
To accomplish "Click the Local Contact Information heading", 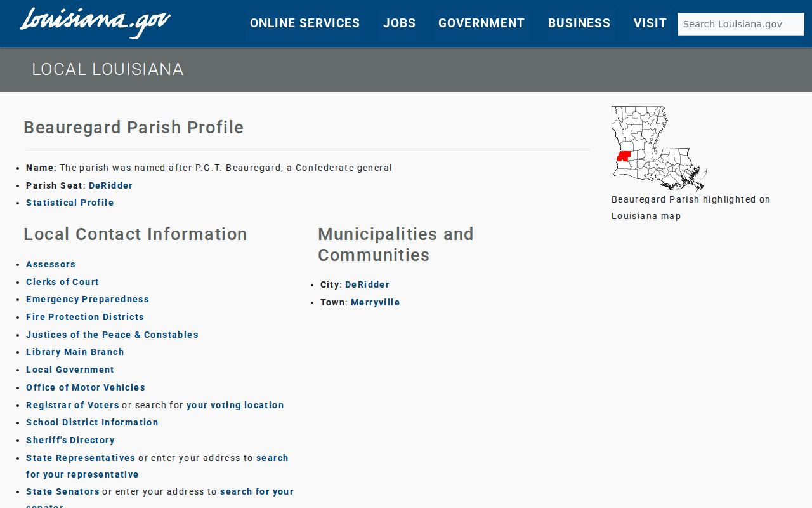I will coord(135,234).
